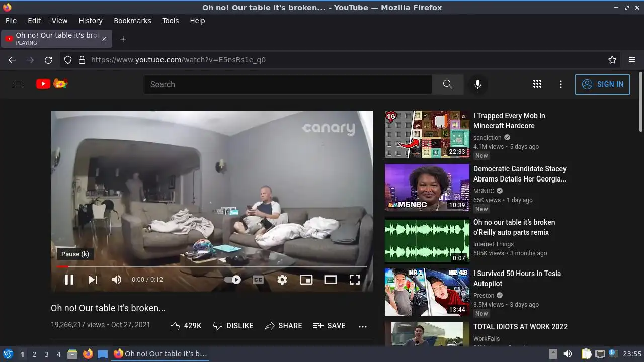
Task: Click the 'Internet Things' channel name
Action: pos(494,244)
